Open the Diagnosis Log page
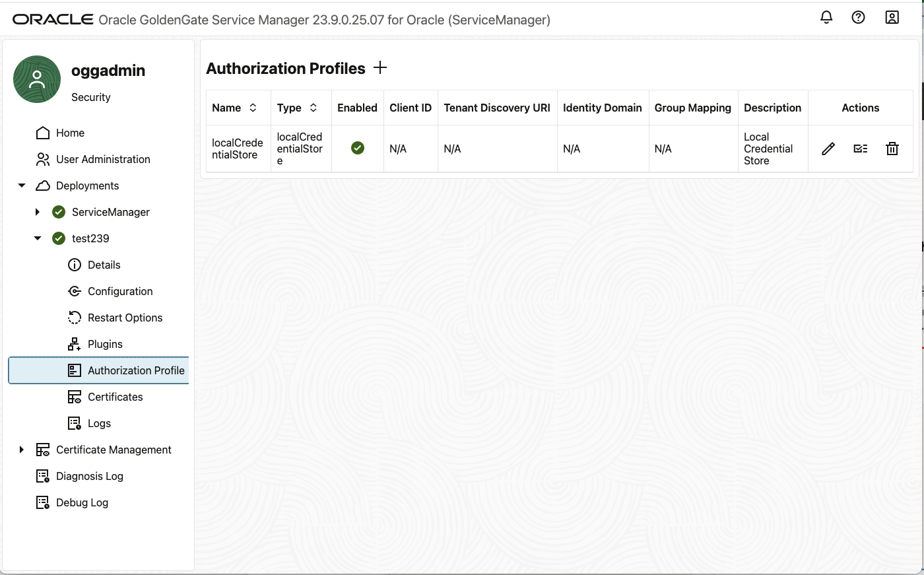The image size is (924, 575). [90, 476]
